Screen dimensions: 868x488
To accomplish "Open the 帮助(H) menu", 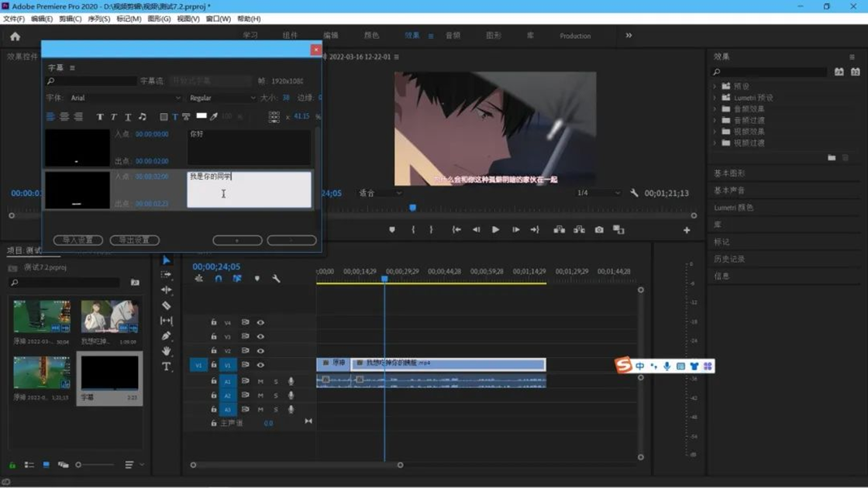I will 249,19.
